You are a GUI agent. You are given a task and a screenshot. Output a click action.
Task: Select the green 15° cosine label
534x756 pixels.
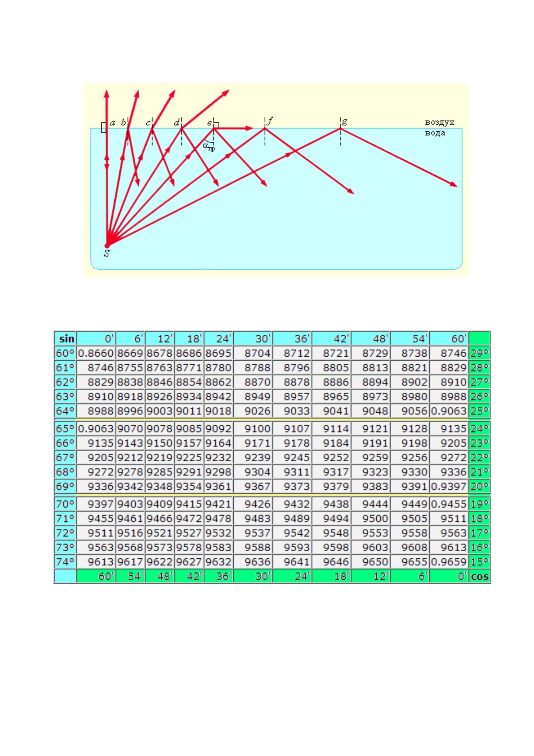pyautogui.click(x=479, y=562)
